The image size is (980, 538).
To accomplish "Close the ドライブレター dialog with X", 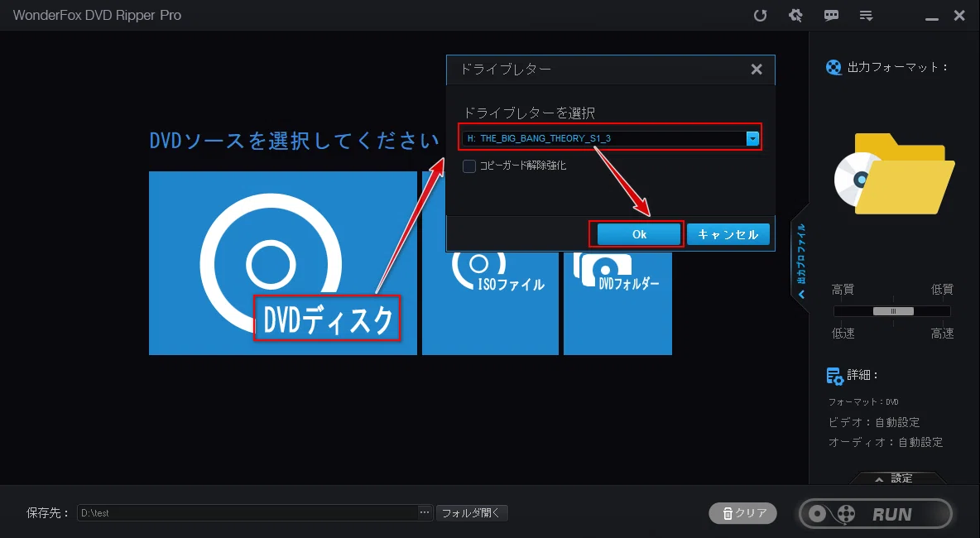I will [x=757, y=70].
